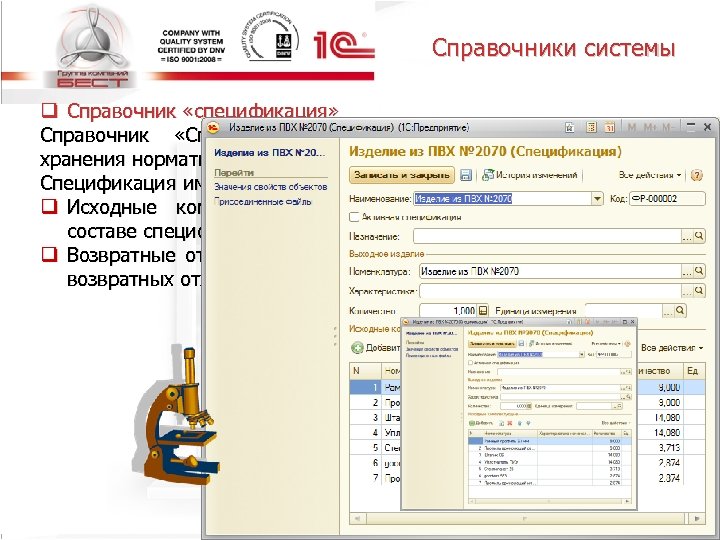Open История изменений
The width and height of the screenshot is (720, 540).
(530, 175)
